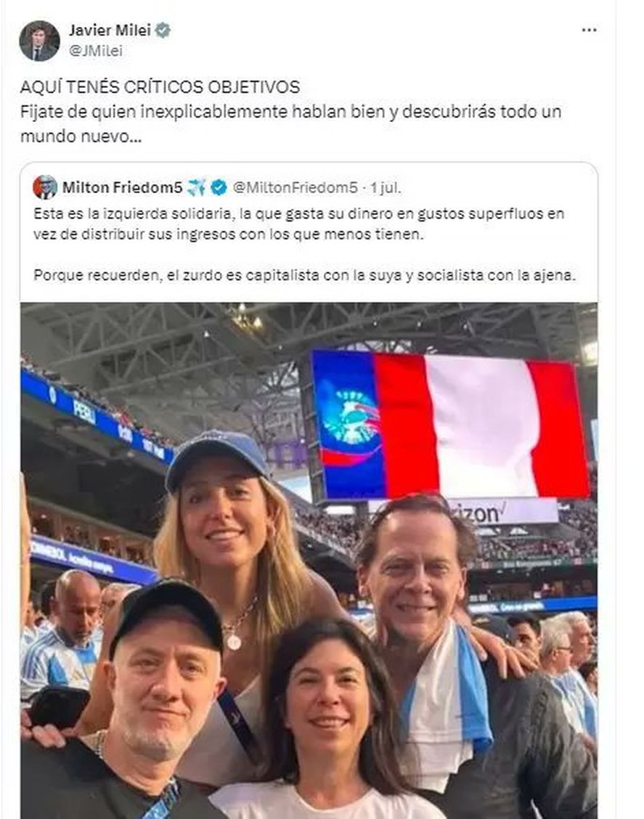Click the verified badge beside Milton Friedom5
The image size is (644, 819).
[219, 187]
